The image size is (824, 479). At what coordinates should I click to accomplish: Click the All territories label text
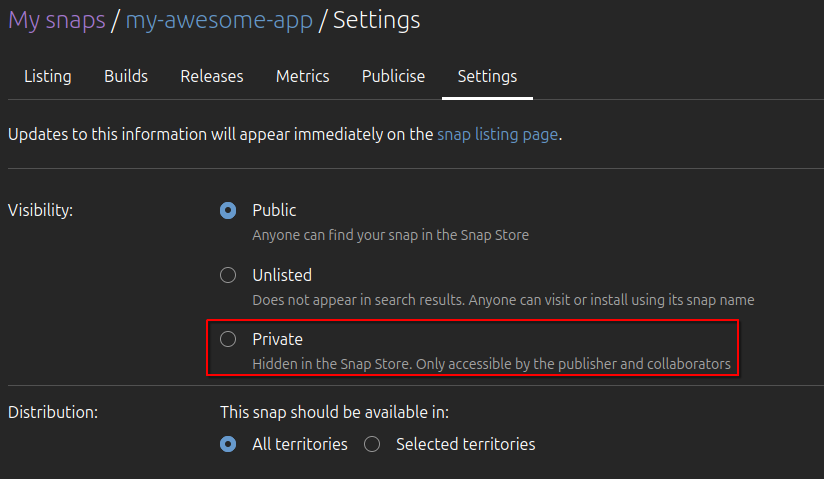click(x=300, y=444)
